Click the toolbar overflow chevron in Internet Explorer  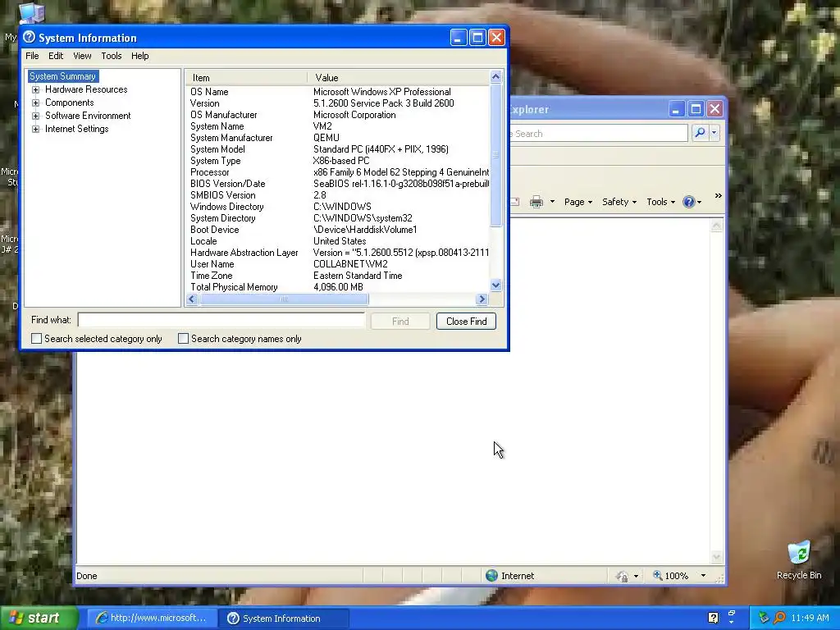pyautogui.click(x=718, y=196)
